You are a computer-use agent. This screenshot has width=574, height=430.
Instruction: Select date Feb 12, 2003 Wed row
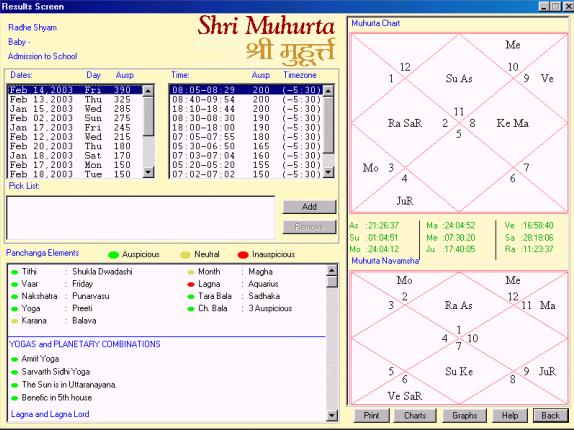pyautogui.click(x=75, y=137)
